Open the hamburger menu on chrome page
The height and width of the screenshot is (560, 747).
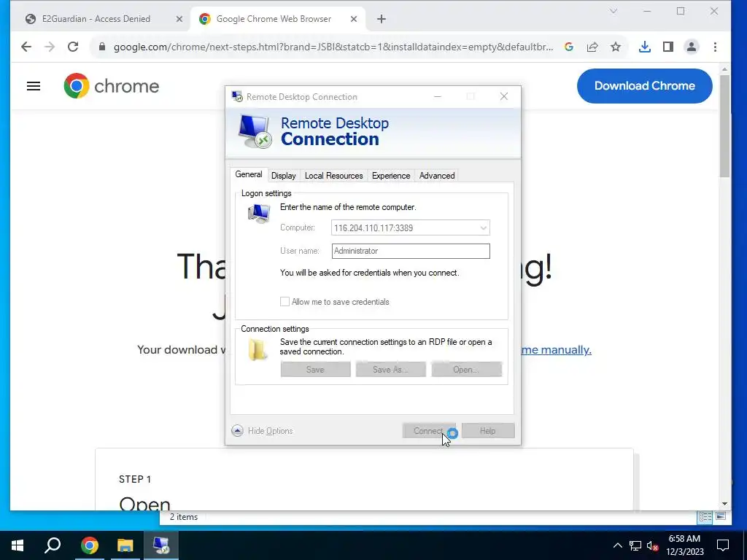[x=34, y=86]
